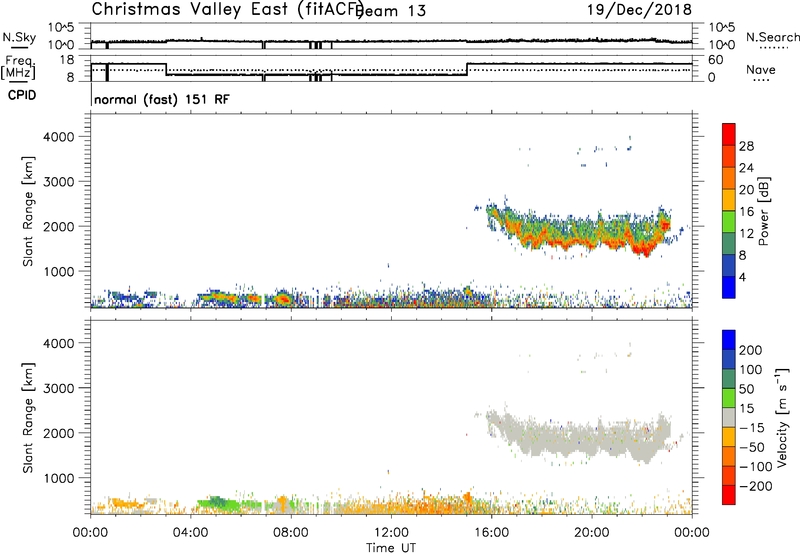Click the '1000' tick on the velocity panel axis

coord(59,478)
